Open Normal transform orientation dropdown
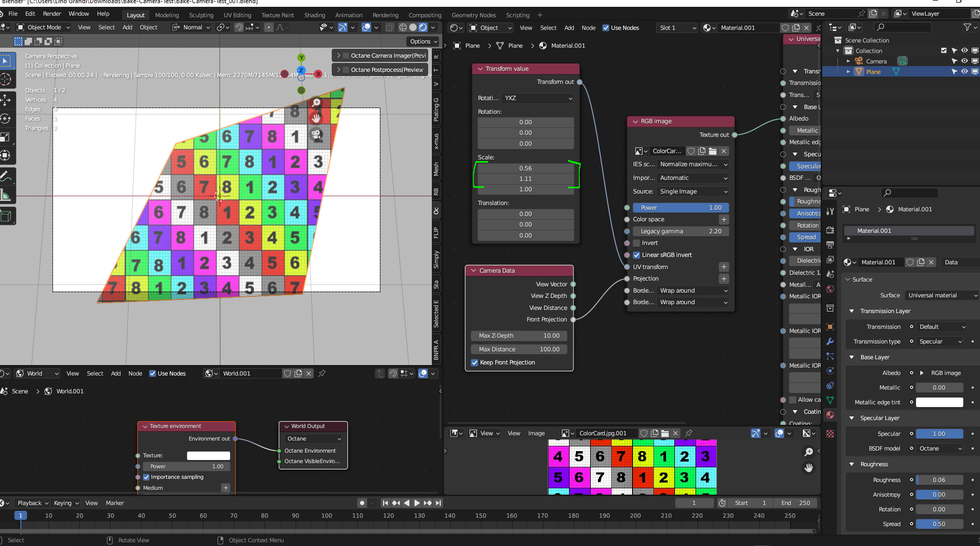The height and width of the screenshot is (546, 980). [x=191, y=27]
